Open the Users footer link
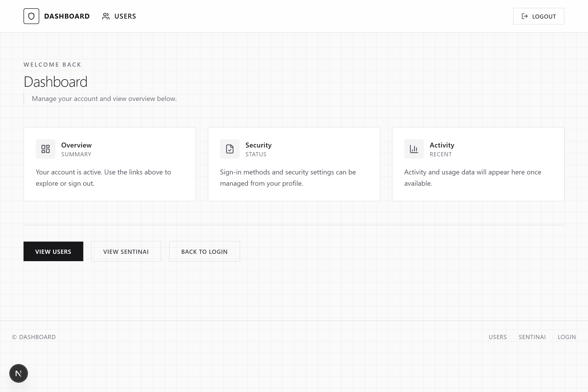 click(498, 337)
